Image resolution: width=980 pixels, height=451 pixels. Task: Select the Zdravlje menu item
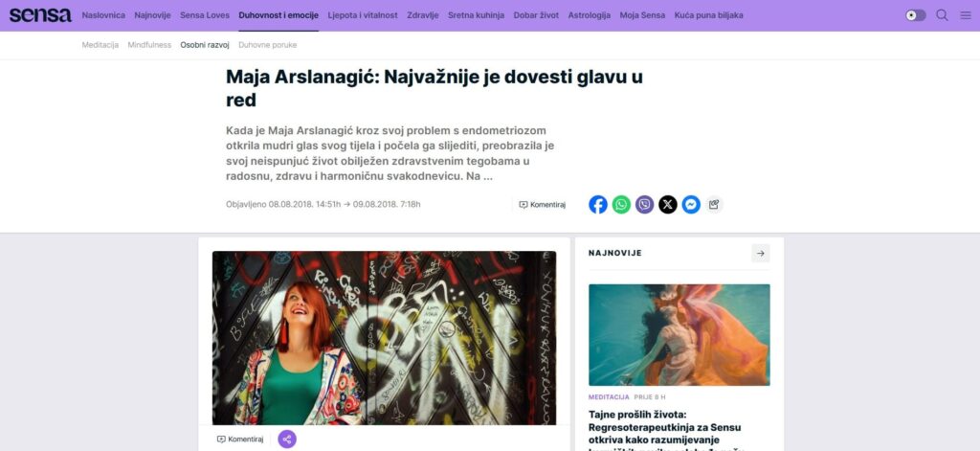click(x=422, y=15)
